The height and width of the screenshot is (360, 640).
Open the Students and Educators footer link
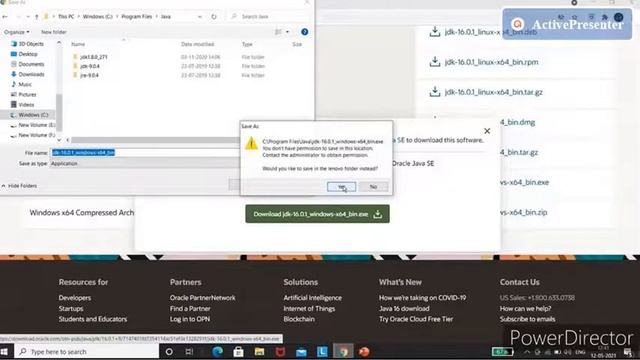coord(93,319)
